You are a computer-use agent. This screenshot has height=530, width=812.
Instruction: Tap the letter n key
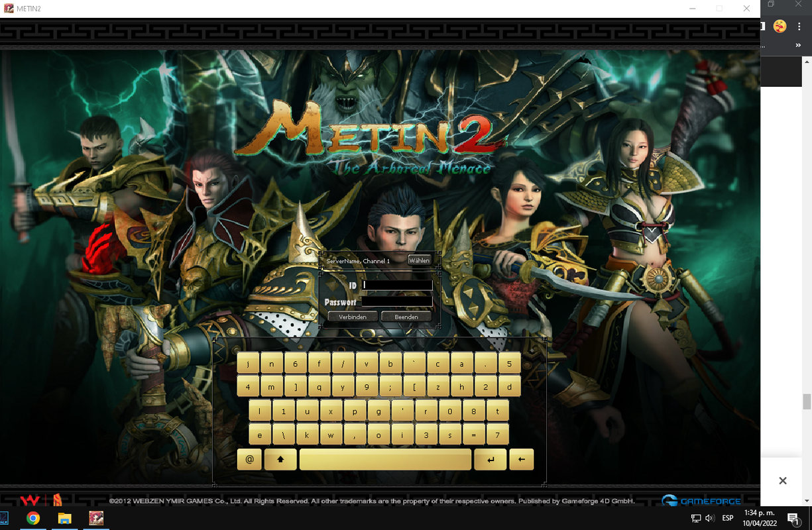(272, 364)
